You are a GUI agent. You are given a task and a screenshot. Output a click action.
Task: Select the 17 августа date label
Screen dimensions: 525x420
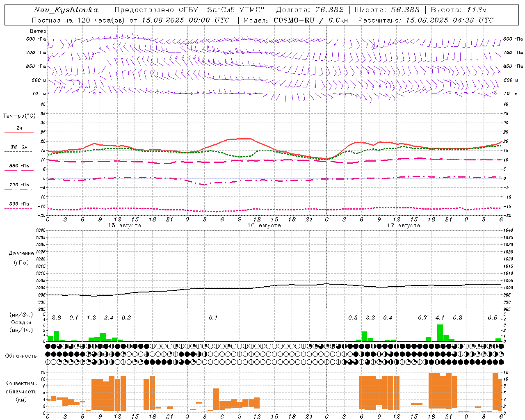coord(404,226)
